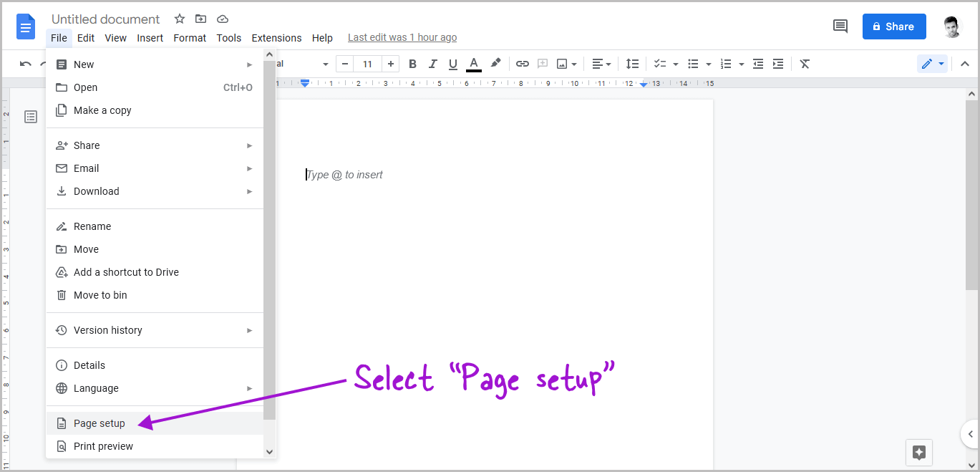Image resolution: width=980 pixels, height=472 pixels.
Task: Click the clear formatting icon
Action: pos(805,64)
